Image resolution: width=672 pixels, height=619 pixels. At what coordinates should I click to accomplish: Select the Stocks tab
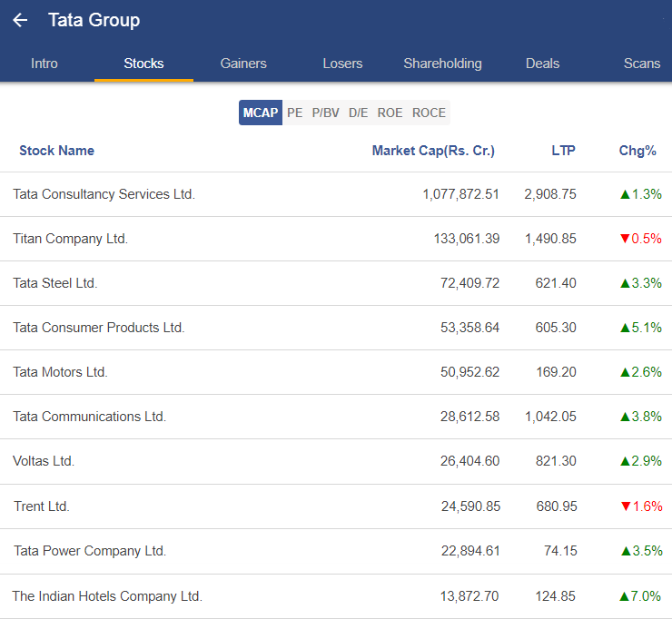point(143,64)
